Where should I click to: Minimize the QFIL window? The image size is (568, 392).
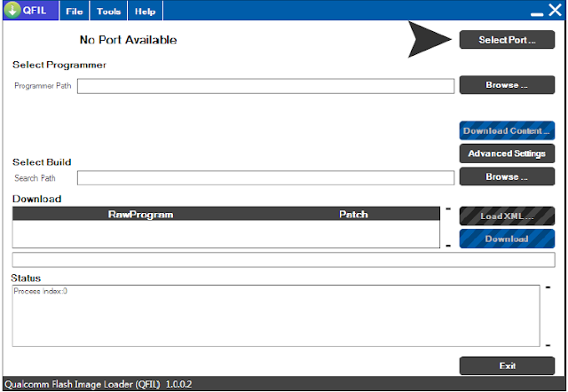tap(537, 14)
